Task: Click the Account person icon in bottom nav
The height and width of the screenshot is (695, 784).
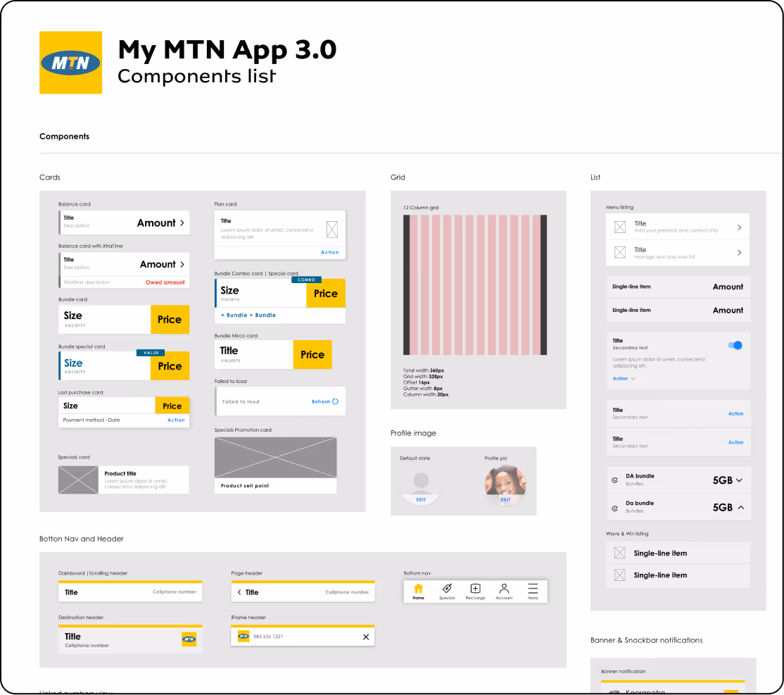Action: point(504,589)
